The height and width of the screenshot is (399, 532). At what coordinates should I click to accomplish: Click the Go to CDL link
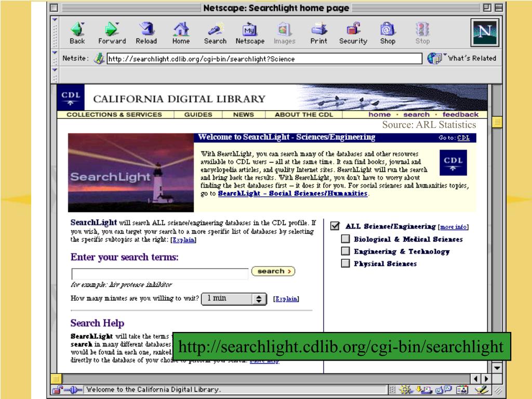[x=463, y=138]
